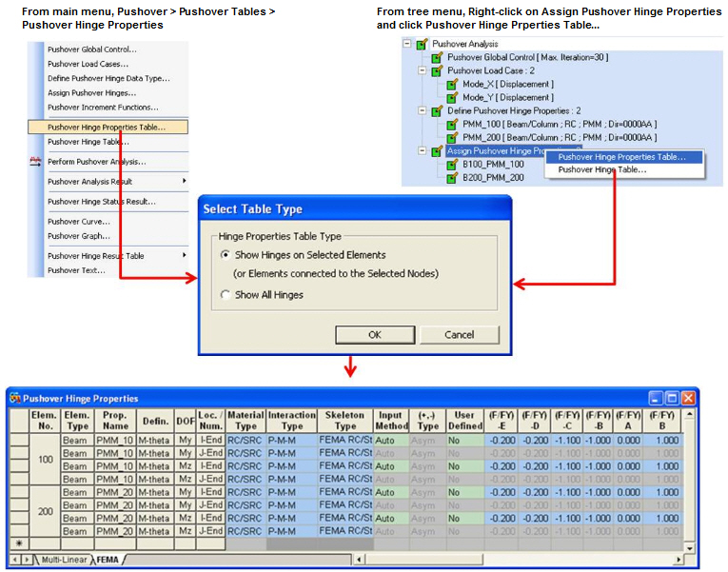Cancel the Select Table Type dialog
The image size is (728, 572).
(459, 334)
